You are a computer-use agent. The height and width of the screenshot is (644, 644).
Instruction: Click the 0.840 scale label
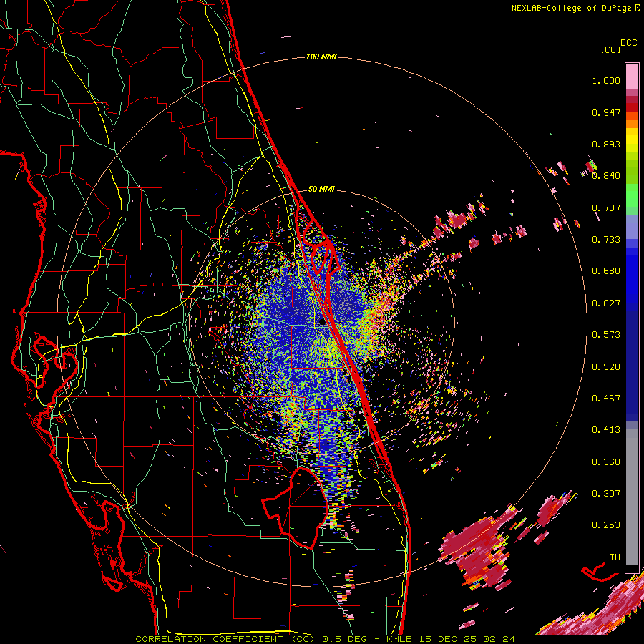pos(606,176)
